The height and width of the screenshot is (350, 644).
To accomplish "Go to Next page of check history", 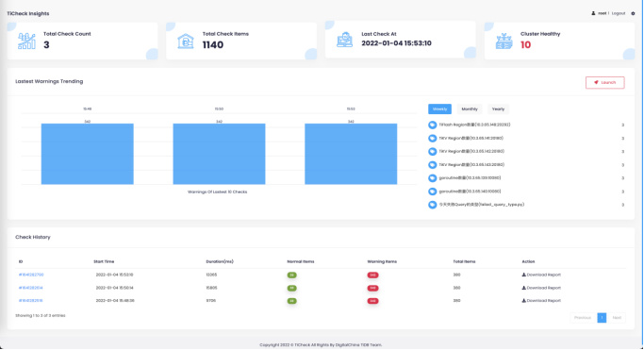I will (617, 318).
